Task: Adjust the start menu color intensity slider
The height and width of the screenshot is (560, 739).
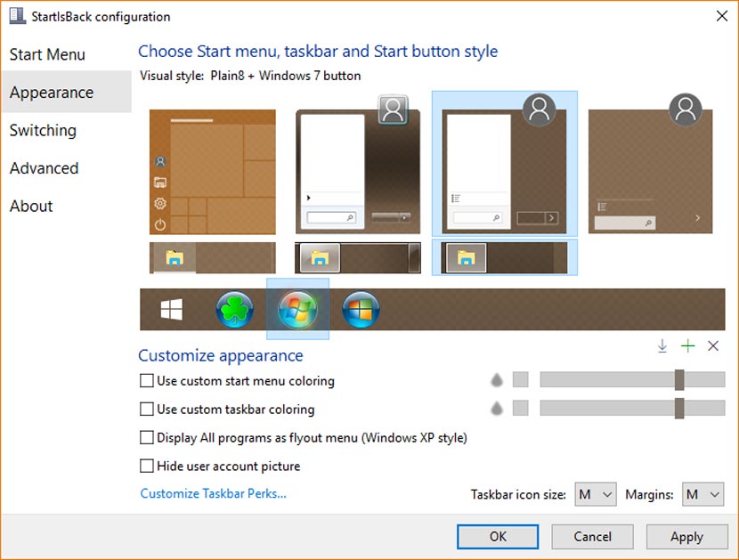Action: point(679,380)
